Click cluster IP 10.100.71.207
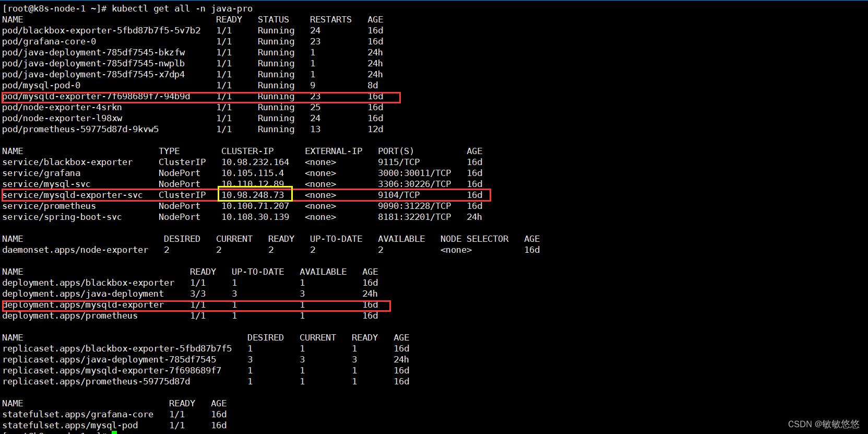The image size is (868, 434). click(255, 206)
